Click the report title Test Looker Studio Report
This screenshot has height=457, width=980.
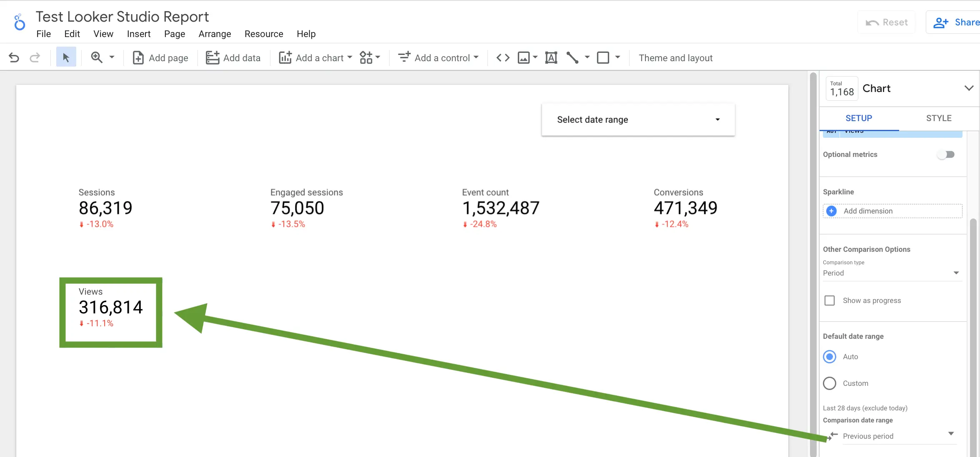(x=122, y=17)
